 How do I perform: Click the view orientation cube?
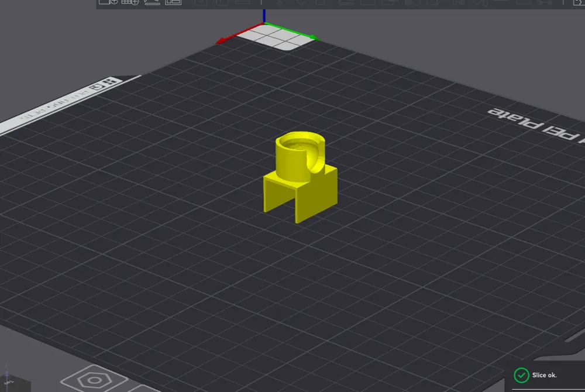(x=15, y=383)
